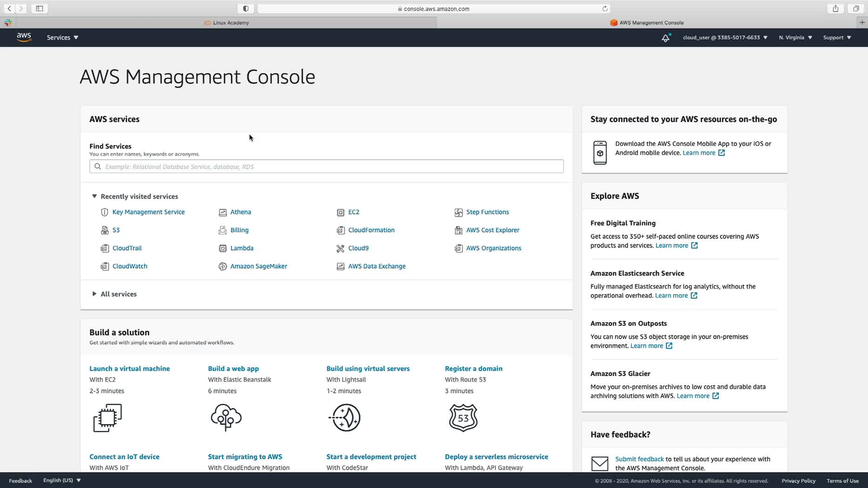Go back in browser history
868x488 pixels.
coord(9,8)
